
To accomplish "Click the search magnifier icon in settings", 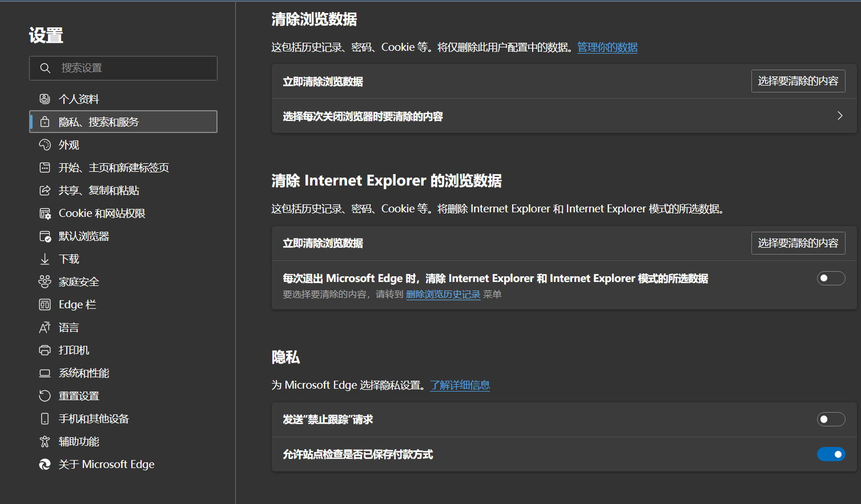I will coord(45,68).
